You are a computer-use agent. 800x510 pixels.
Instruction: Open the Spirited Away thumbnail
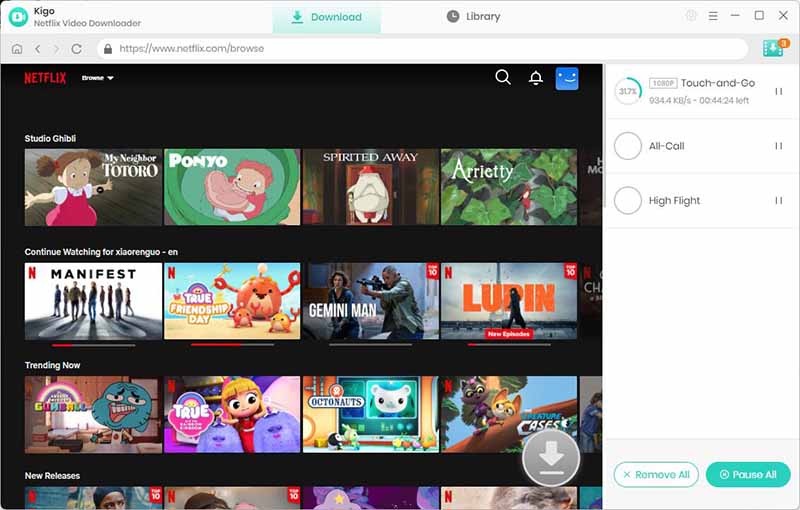(370, 187)
